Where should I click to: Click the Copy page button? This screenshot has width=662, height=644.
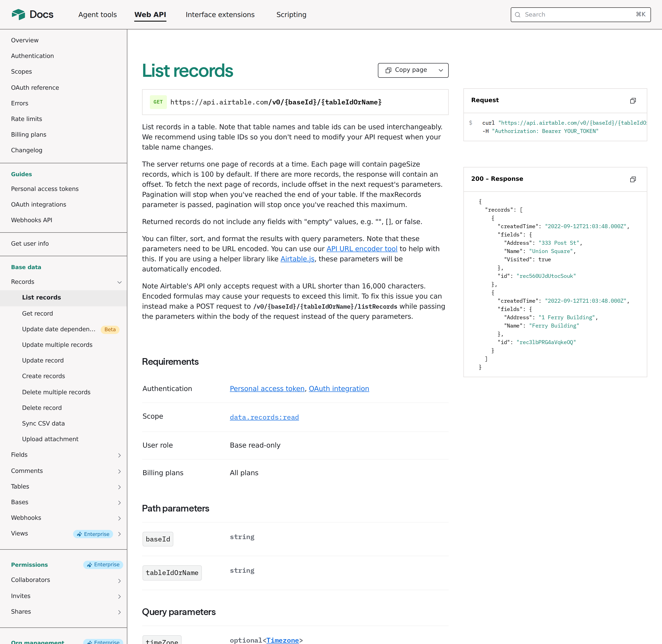406,70
